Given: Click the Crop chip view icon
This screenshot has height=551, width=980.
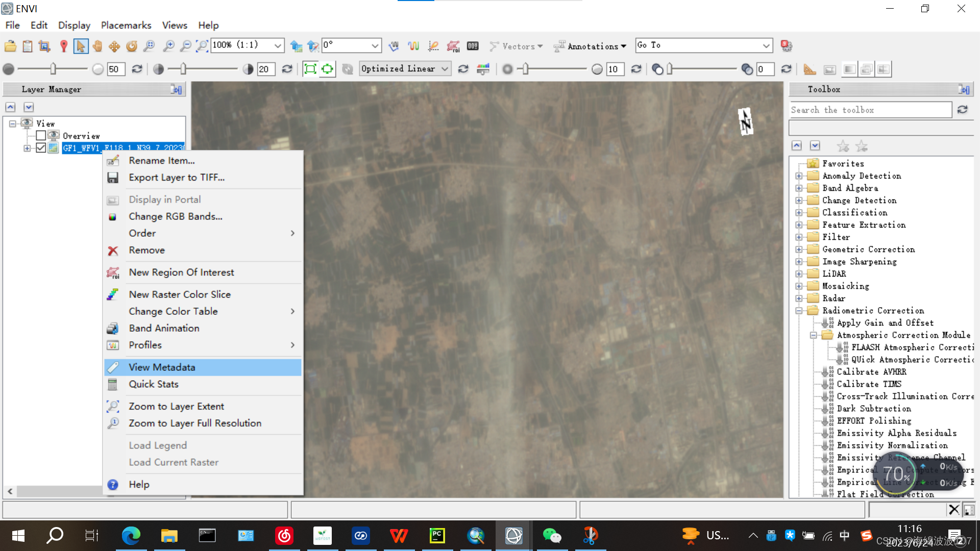Looking at the screenshot, I should (44, 46).
